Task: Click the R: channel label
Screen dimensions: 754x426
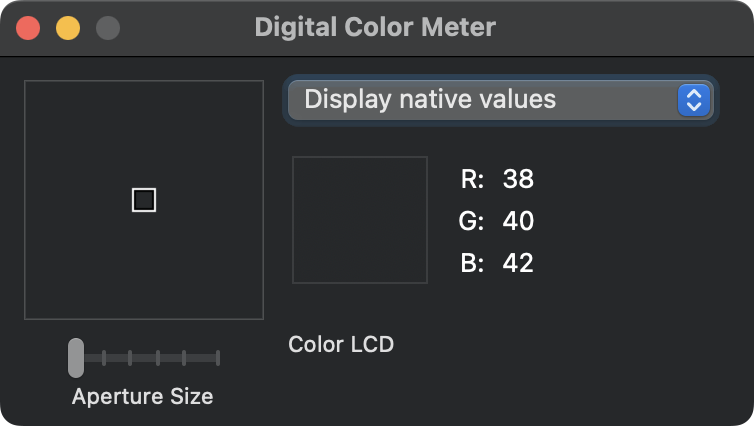Action: [472, 180]
